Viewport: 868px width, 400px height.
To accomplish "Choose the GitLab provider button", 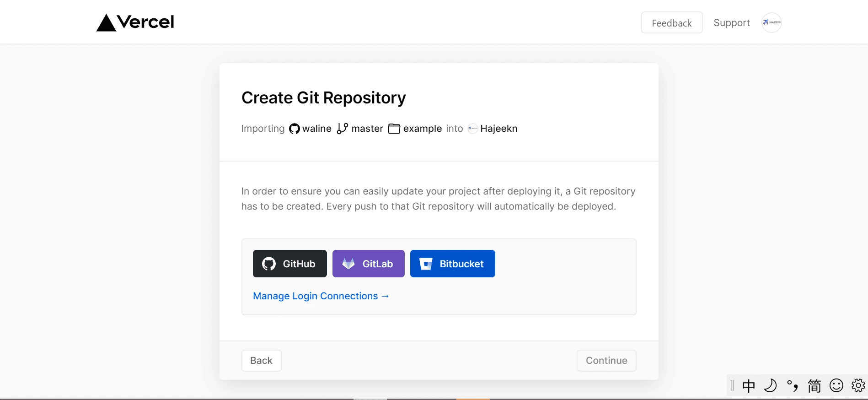I will tap(369, 264).
